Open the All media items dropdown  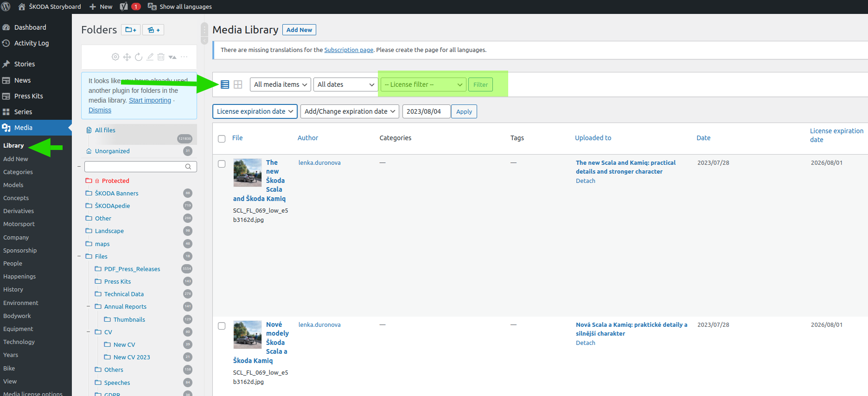pos(281,84)
